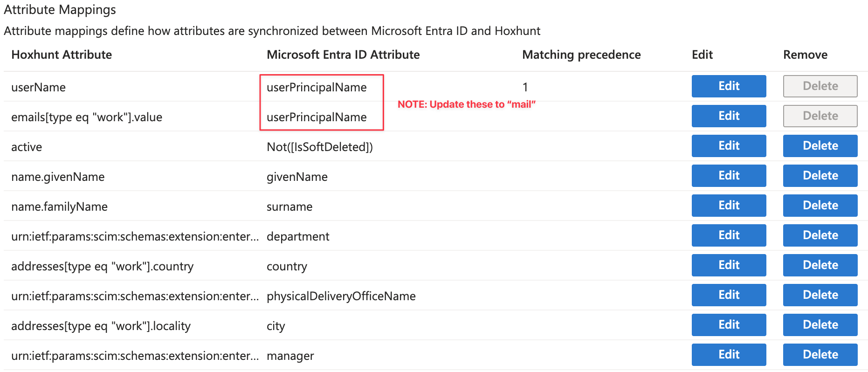Viewport: 868px width, 372px height.
Task: Click the truncated urn attribute in department row
Action: pyautogui.click(x=135, y=236)
